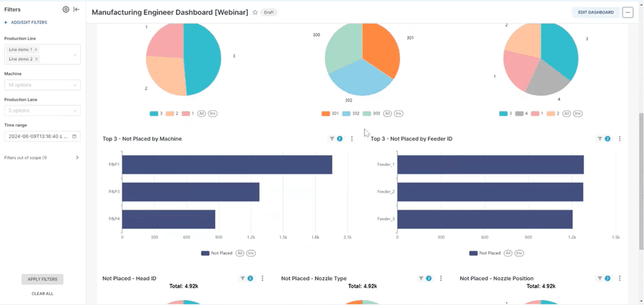Click the Feeder_1 bar
644x305 pixels.
pos(490,165)
